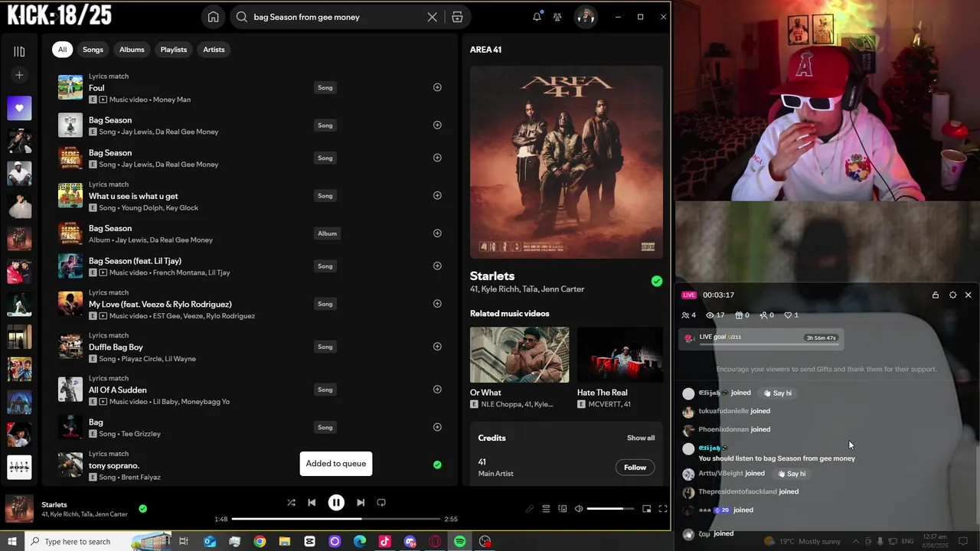This screenshot has width=980, height=551.
Task: Open the Browse icon in search bar
Action: point(457,17)
